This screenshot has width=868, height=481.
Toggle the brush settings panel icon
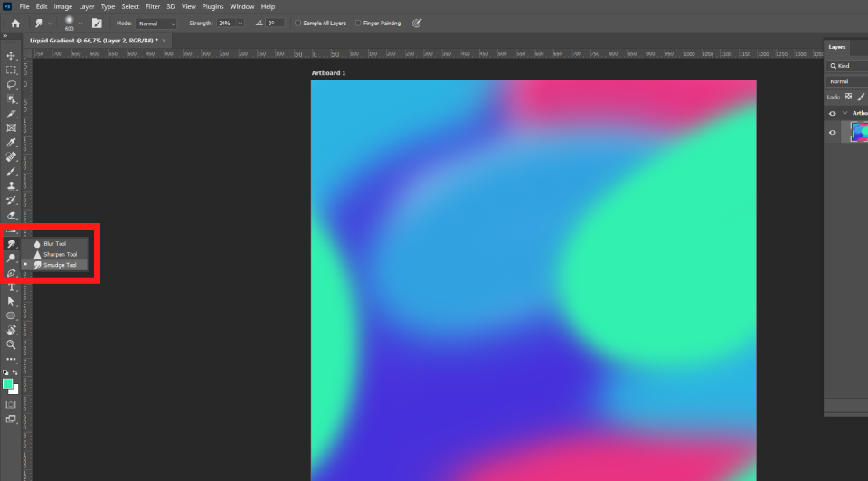pos(97,24)
